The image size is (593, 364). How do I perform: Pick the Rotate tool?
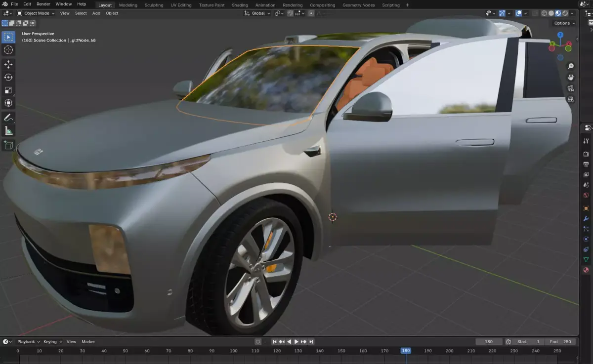[x=8, y=77]
